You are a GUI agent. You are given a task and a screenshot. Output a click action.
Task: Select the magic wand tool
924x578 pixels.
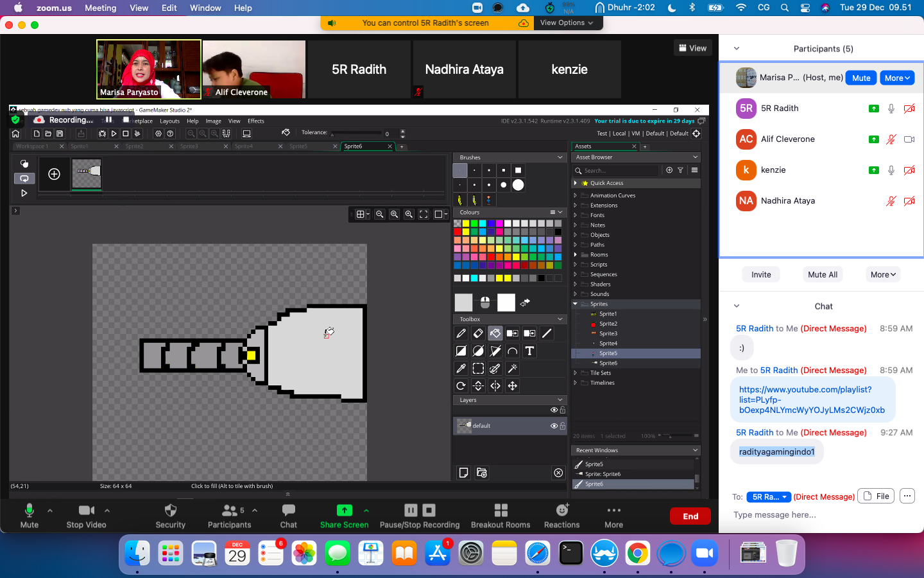click(512, 368)
